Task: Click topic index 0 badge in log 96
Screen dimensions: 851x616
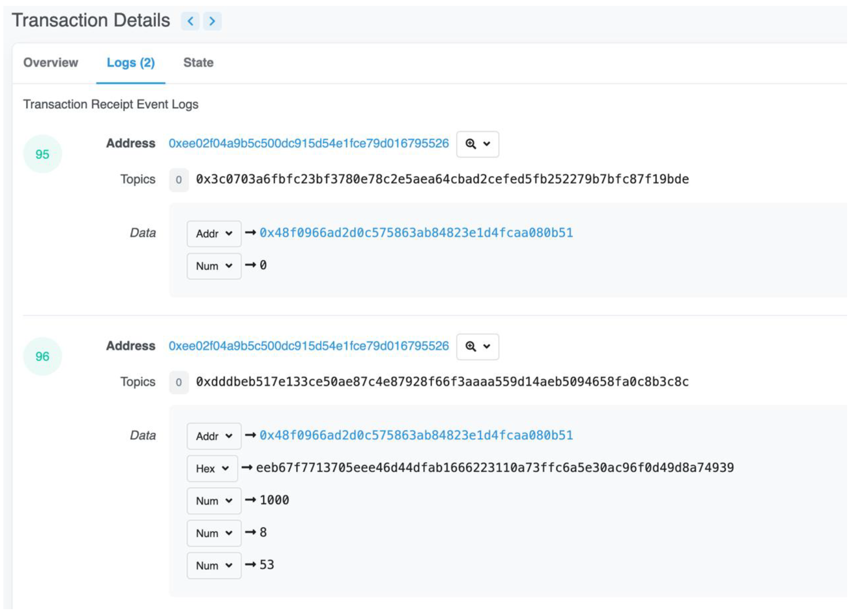Action: pyautogui.click(x=178, y=383)
